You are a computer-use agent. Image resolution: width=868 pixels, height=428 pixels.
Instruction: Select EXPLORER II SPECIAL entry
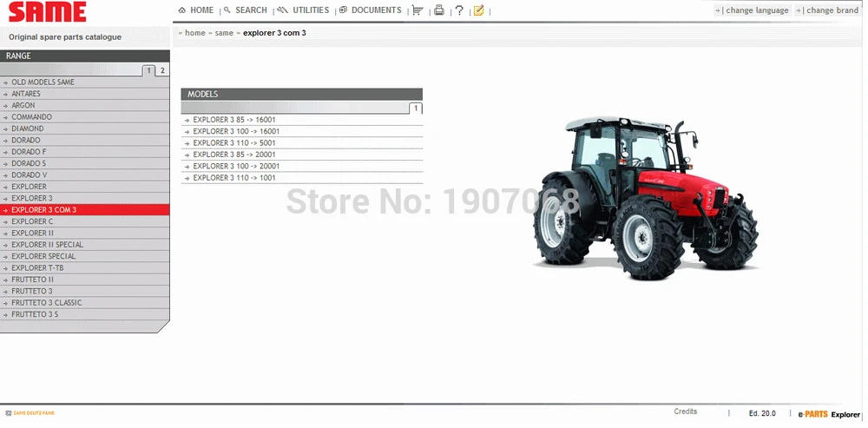click(x=85, y=245)
